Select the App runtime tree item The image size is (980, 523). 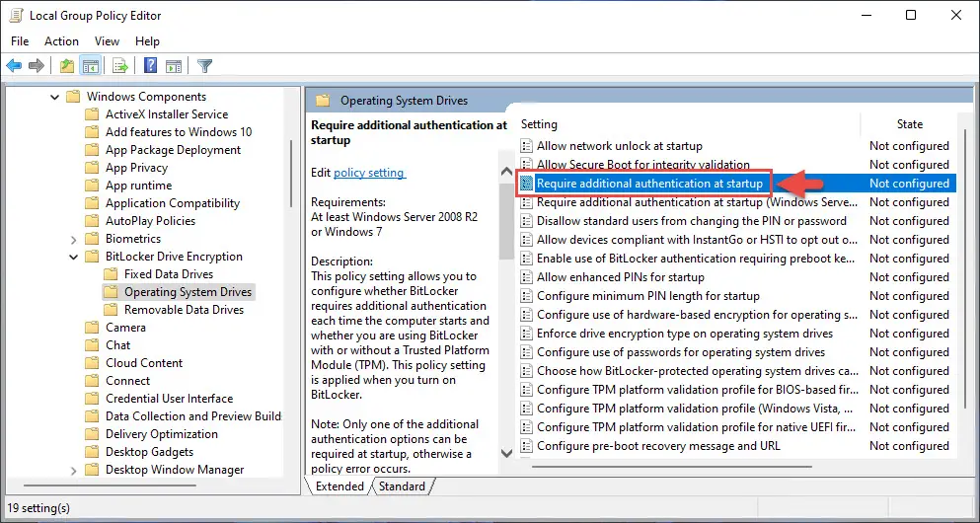[139, 186]
